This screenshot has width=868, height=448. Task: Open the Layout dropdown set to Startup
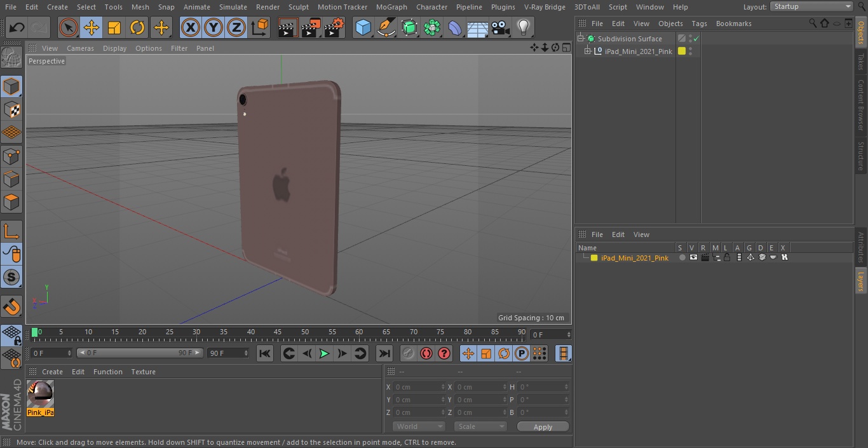[x=811, y=6]
